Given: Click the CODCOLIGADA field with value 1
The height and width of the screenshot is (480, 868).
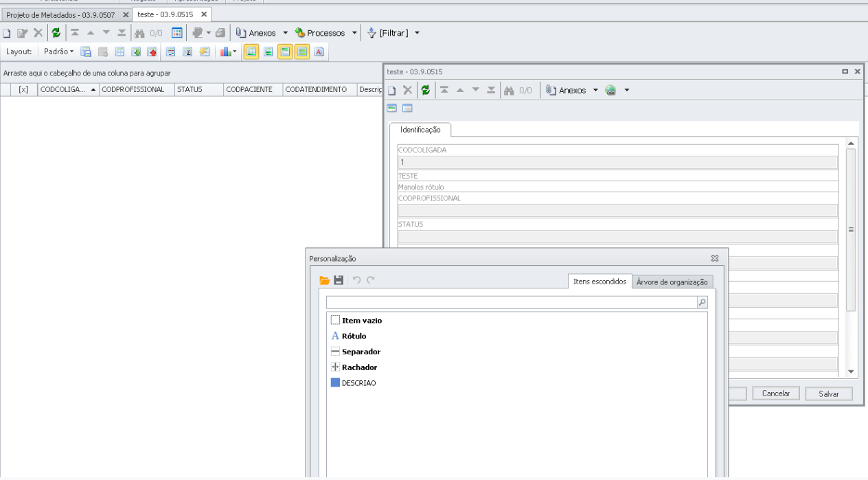Looking at the screenshot, I should [x=617, y=163].
